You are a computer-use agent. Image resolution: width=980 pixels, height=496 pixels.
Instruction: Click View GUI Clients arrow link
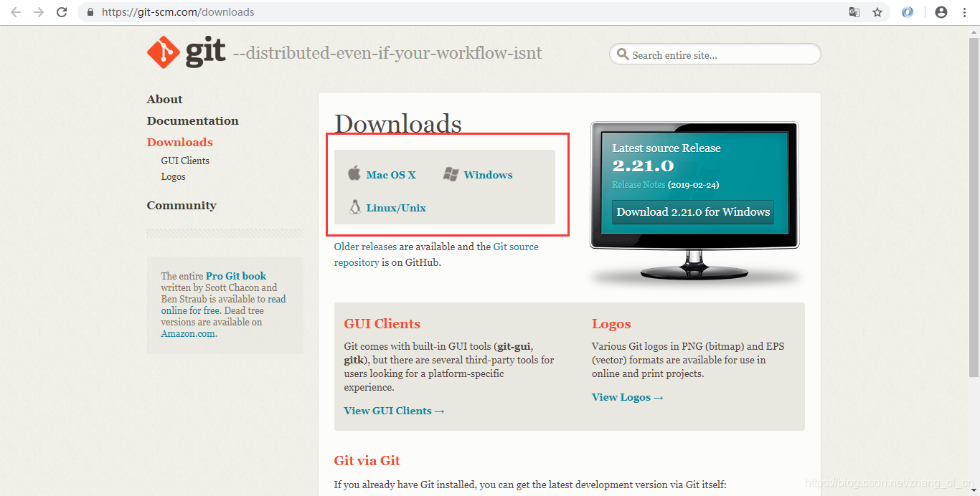pos(395,411)
